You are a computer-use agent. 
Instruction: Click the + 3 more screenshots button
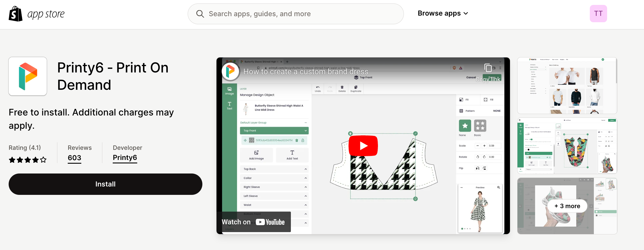(x=567, y=206)
